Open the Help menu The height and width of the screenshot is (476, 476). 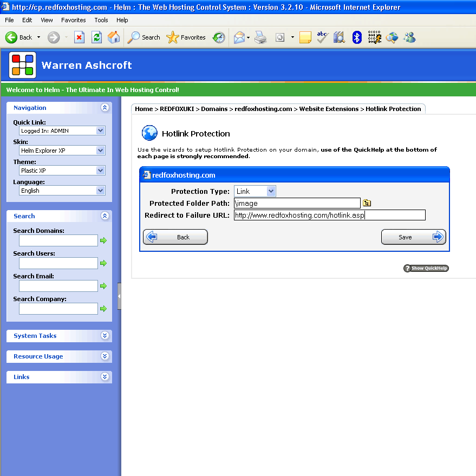point(122,20)
